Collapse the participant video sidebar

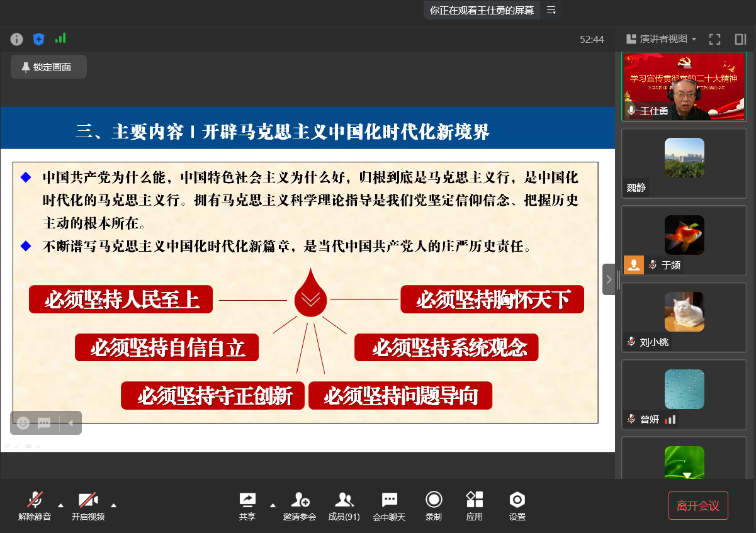tap(609, 279)
